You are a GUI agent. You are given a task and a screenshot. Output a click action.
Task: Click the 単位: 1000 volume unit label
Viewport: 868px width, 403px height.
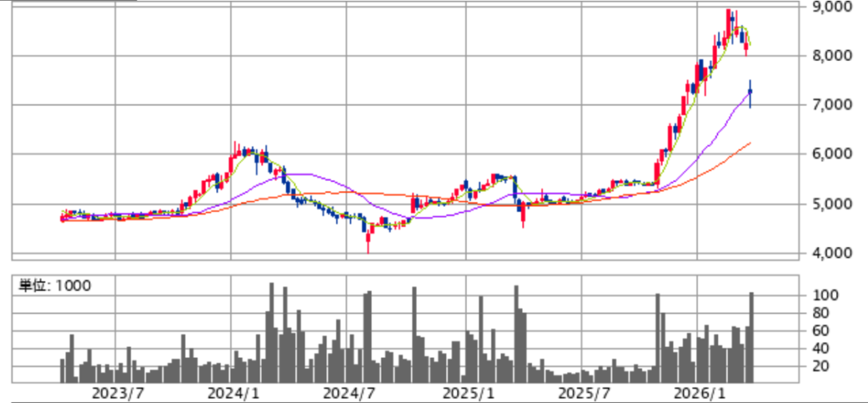(55, 285)
